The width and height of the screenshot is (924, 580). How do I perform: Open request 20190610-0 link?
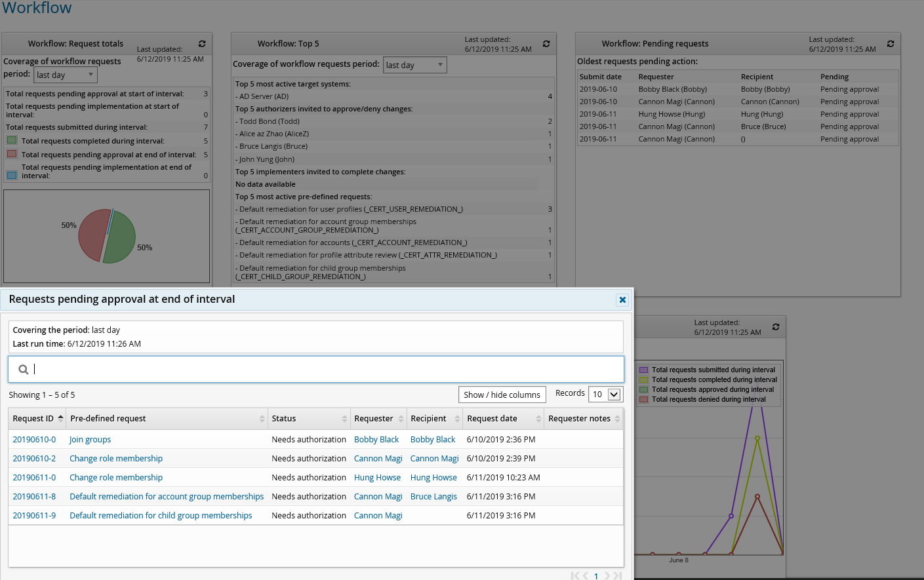(34, 440)
